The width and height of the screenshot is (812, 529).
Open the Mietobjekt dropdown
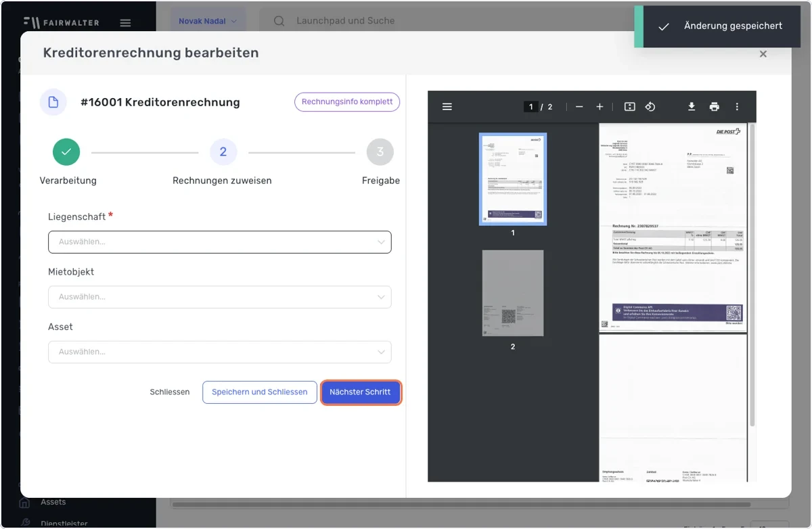pyautogui.click(x=220, y=297)
